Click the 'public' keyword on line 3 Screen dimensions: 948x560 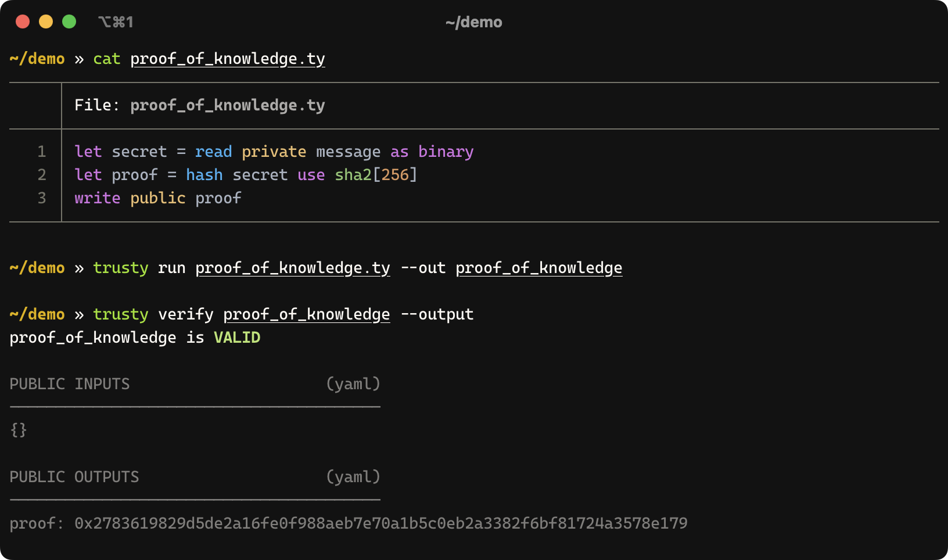[x=158, y=198]
